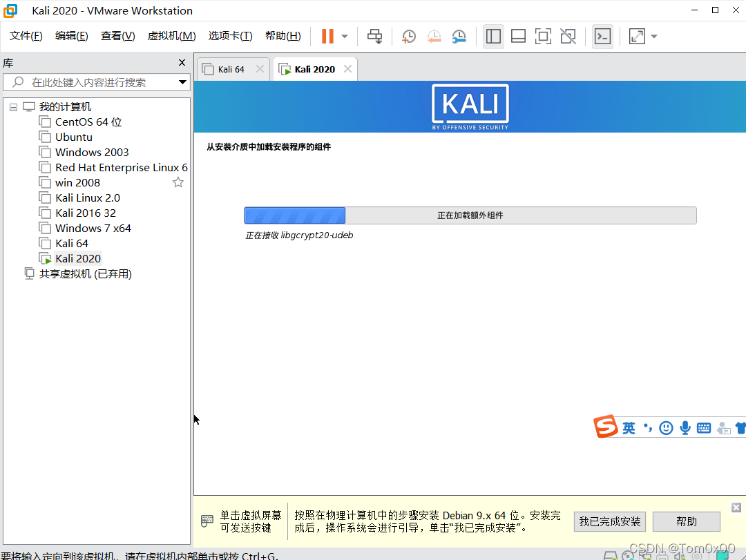Image resolution: width=746 pixels, height=560 pixels.
Task: Click the 从安装介质中加载安装程序的组件 heading
Action: coord(269,147)
